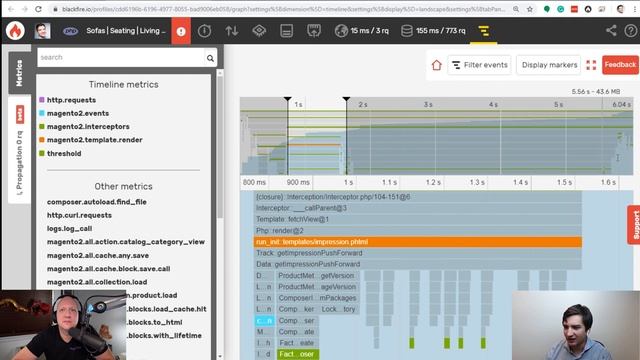
Task: Open SQL queries 155 ms / 773 rq
Action: (433, 31)
